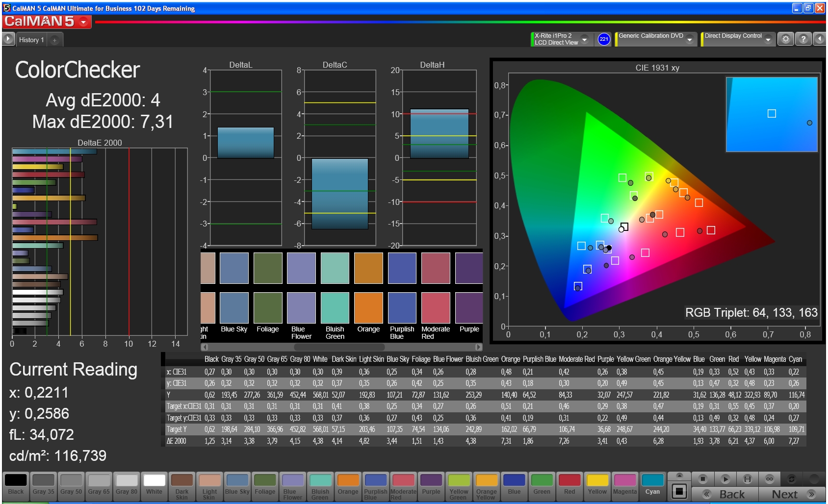The height and width of the screenshot is (504, 828).
Task: Expand the X-Rite i1Pro 2 meter dropdown
Action: point(584,39)
